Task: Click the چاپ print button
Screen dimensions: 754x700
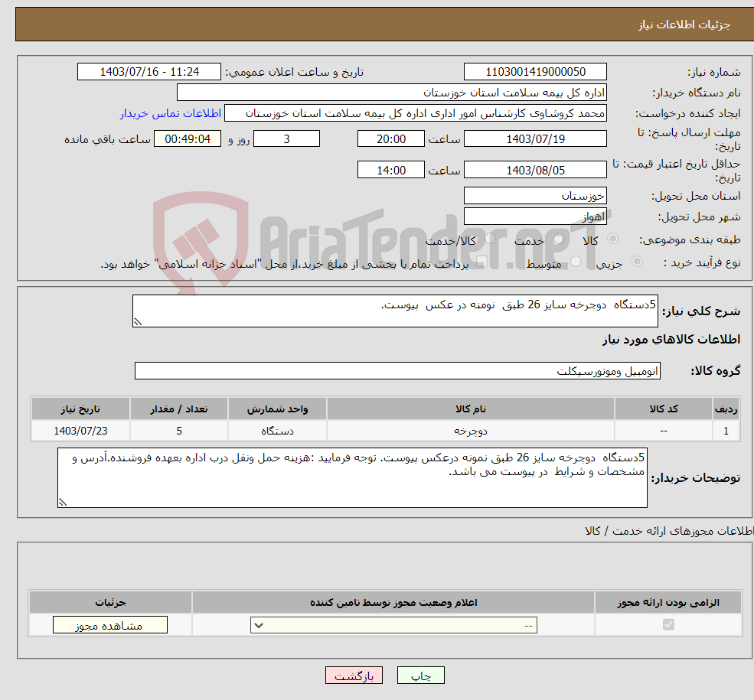Action: point(421,676)
